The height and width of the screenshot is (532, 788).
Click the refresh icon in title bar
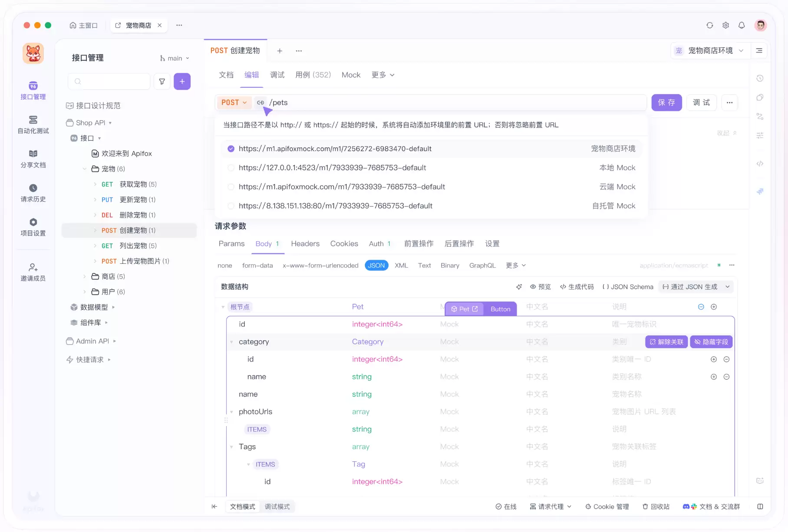point(710,25)
